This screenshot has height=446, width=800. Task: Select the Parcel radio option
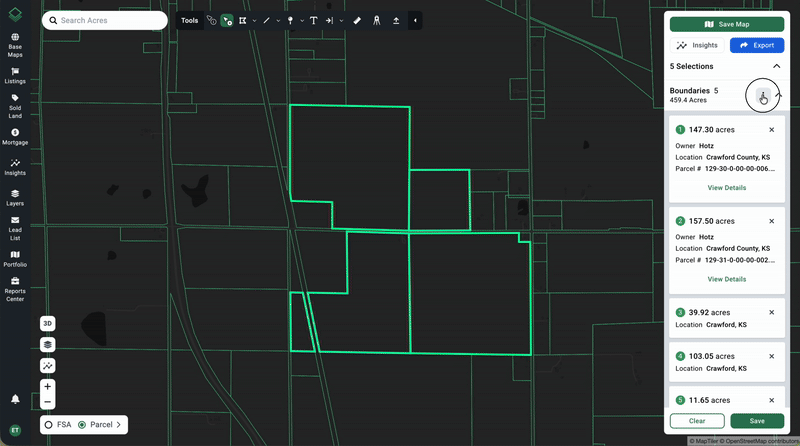[82, 425]
